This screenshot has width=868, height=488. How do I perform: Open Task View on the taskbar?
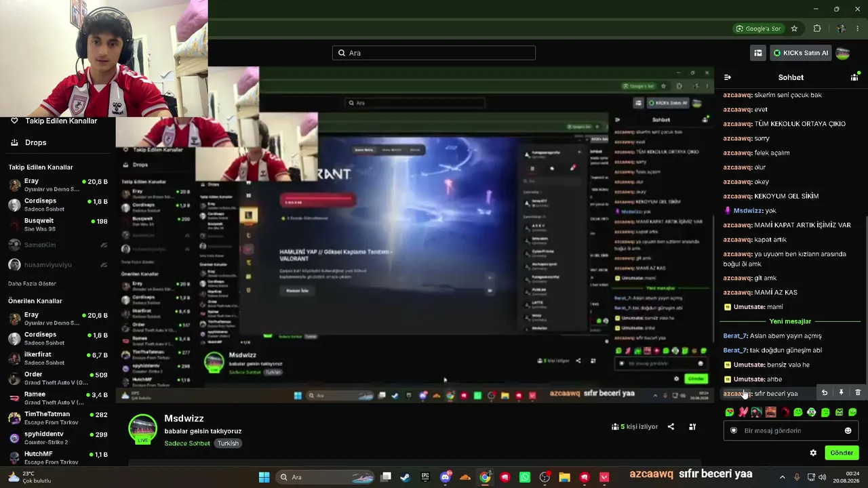point(386,477)
